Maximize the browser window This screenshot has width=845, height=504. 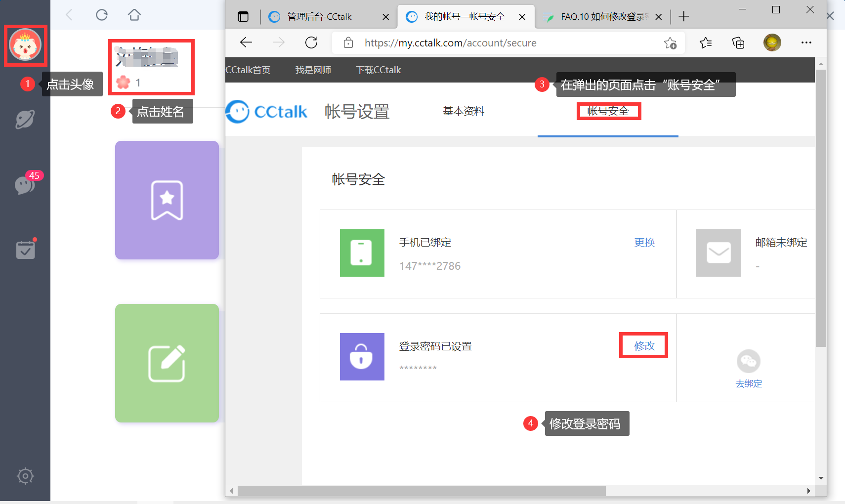776,9
